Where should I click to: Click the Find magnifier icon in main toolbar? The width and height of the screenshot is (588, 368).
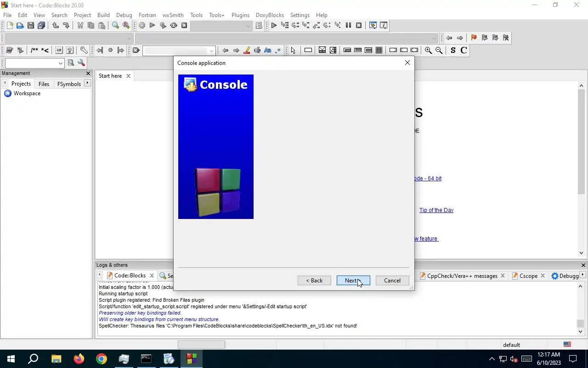[115, 26]
